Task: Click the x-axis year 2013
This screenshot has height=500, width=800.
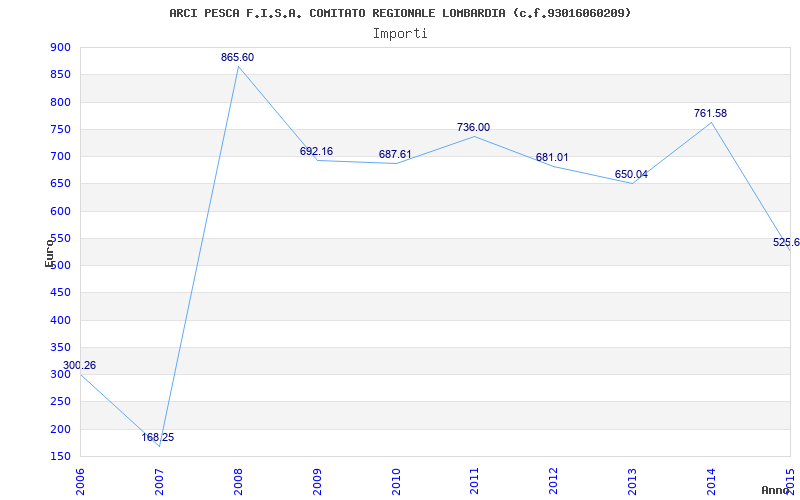Action: click(x=632, y=482)
